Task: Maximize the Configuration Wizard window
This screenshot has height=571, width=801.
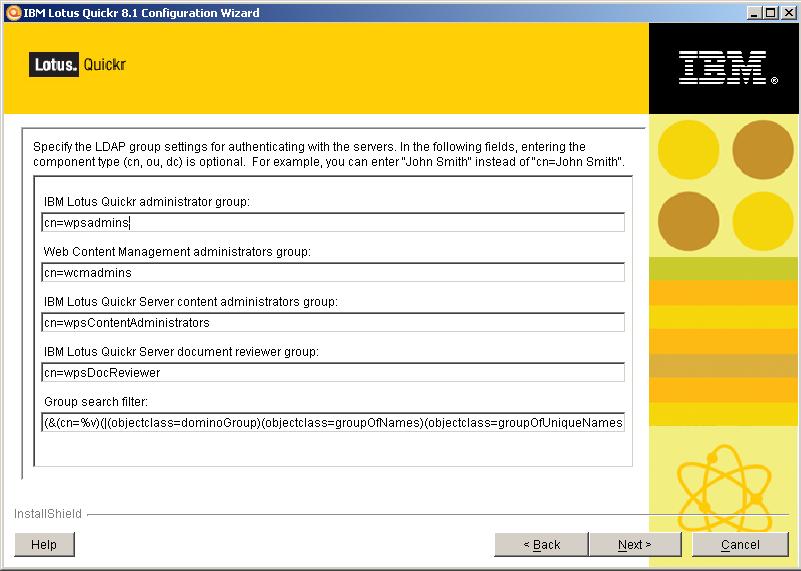Action: (770, 13)
